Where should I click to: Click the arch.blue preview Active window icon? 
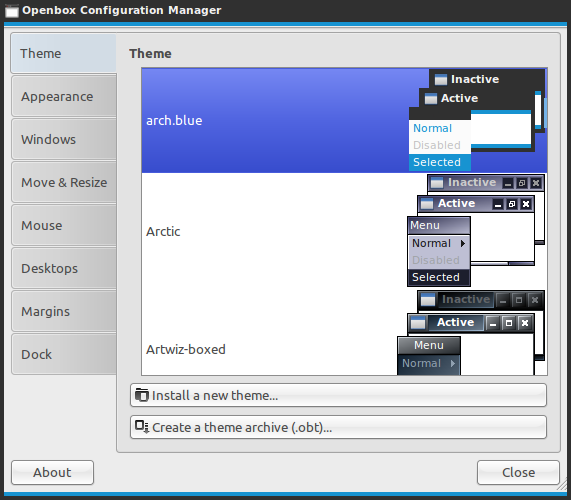click(x=431, y=98)
